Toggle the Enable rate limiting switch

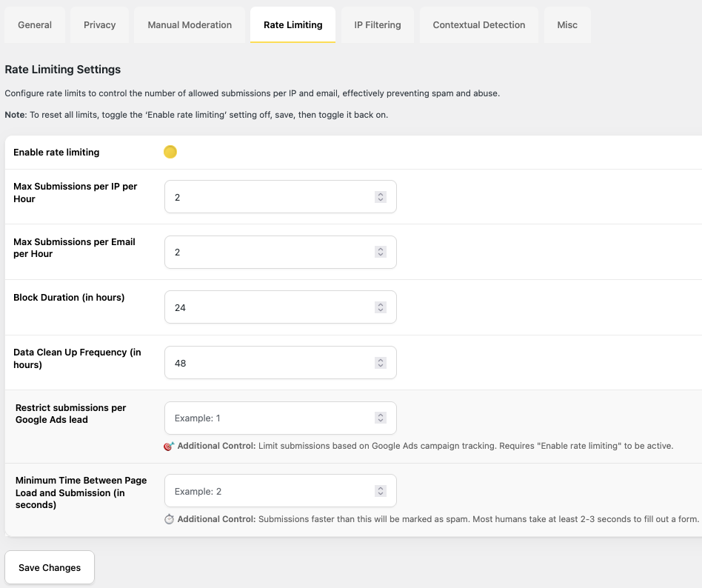pos(170,152)
